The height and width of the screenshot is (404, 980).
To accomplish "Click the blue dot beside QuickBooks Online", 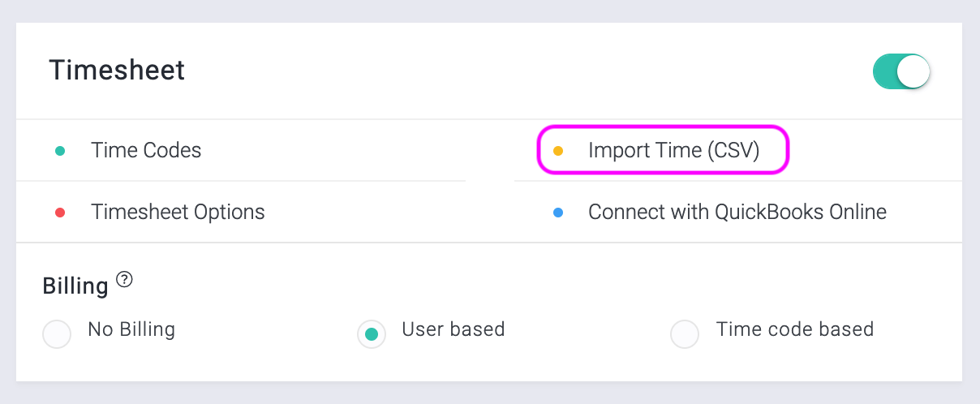I will (x=557, y=213).
